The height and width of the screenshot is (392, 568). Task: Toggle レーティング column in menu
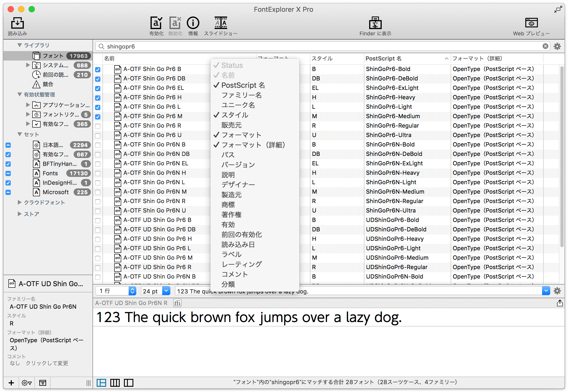[255, 264]
